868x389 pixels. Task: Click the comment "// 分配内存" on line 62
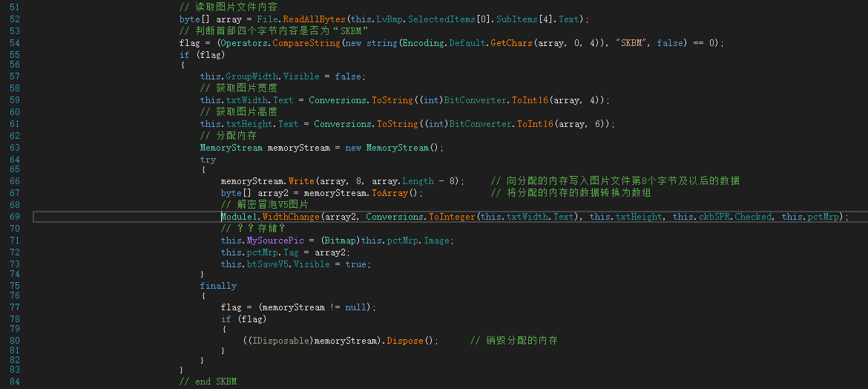pos(228,135)
